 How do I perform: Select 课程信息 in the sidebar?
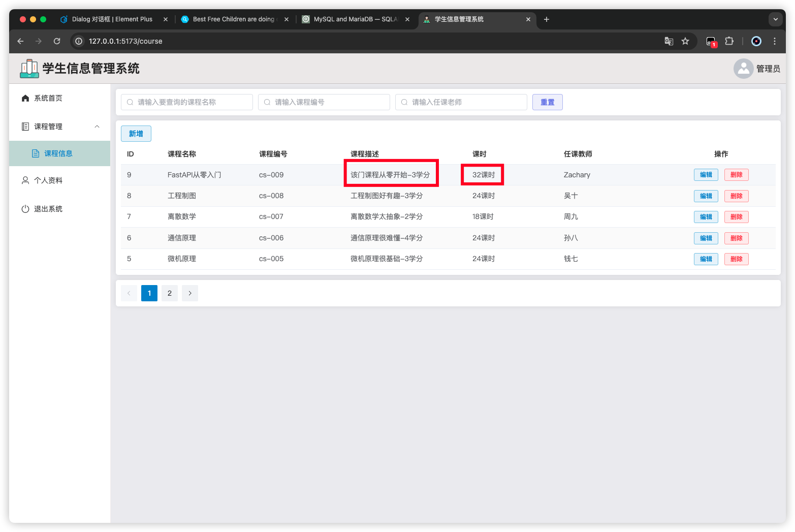click(60, 153)
